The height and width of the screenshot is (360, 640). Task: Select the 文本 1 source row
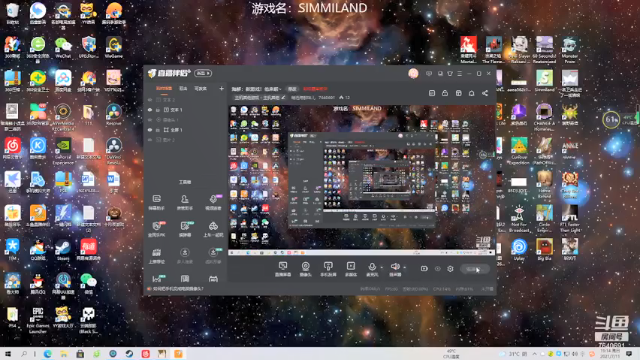coord(186,110)
